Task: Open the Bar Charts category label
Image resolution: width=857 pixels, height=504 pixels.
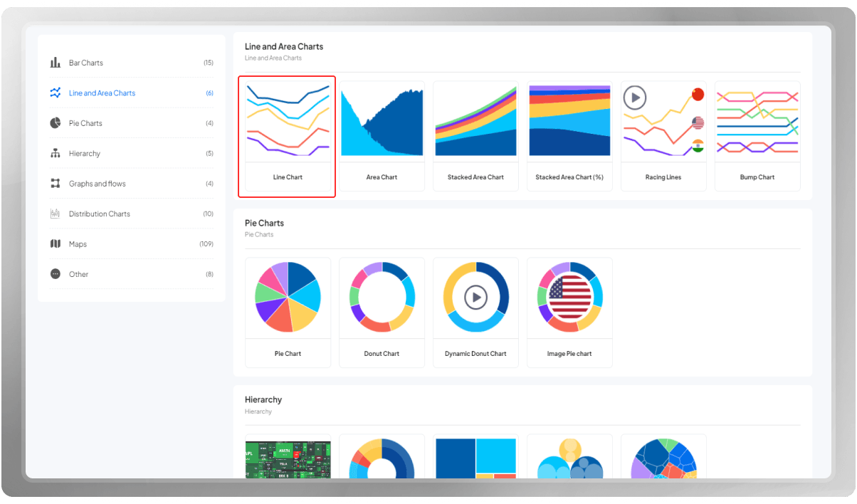Action: coord(86,63)
